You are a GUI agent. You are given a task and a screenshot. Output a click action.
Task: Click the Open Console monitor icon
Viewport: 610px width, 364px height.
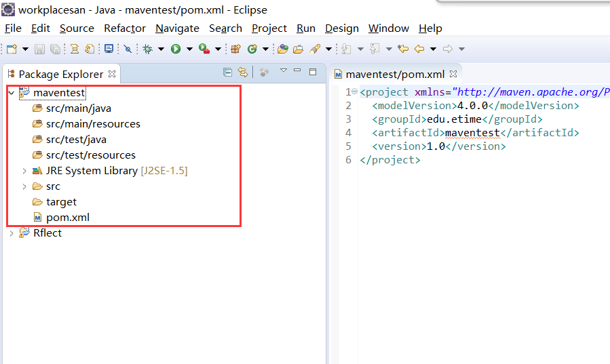[x=109, y=49]
